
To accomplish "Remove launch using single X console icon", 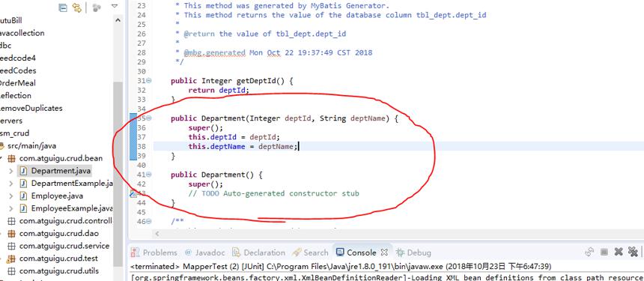I will tap(619, 252).
